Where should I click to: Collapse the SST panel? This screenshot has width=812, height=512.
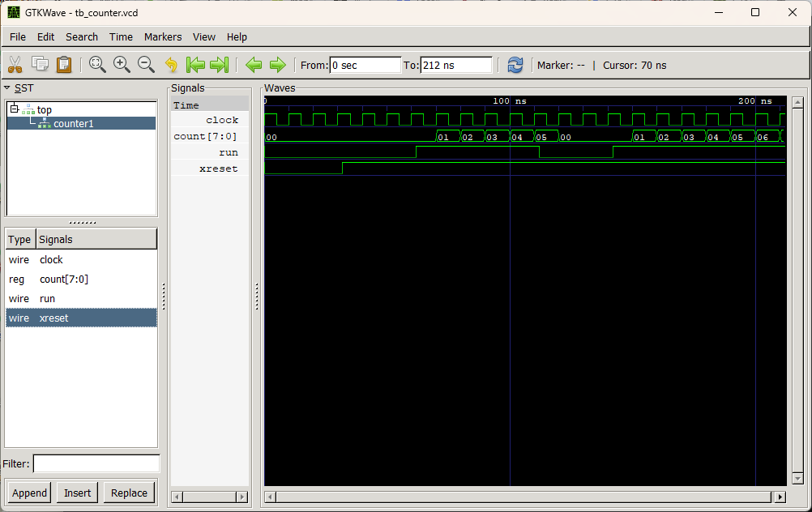point(7,87)
